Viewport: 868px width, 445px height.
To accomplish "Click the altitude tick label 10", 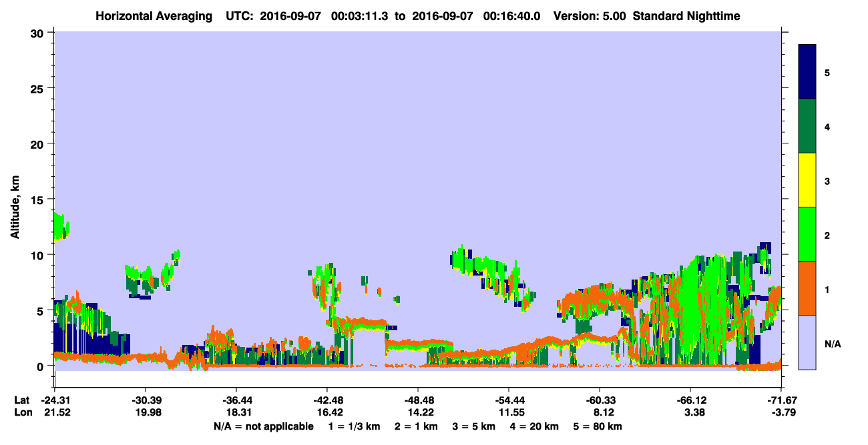I will pyautogui.click(x=39, y=255).
